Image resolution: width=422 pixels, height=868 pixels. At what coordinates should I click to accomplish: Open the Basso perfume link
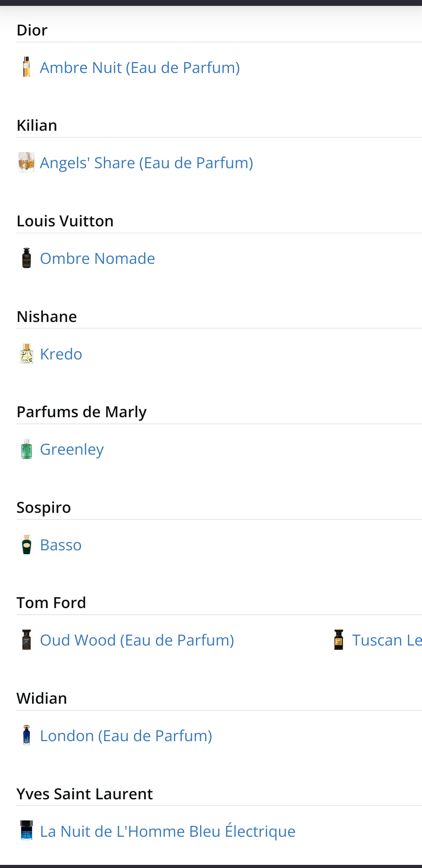click(x=61, y=545)
